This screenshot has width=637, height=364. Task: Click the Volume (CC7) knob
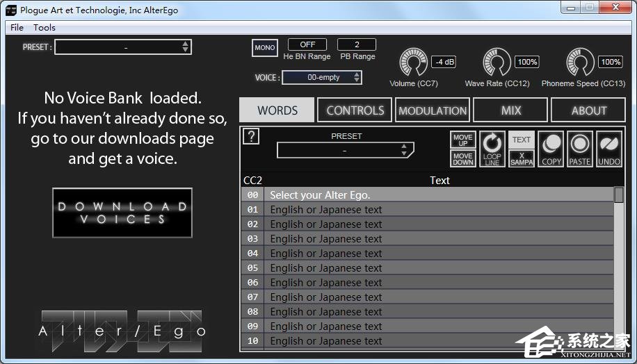413,63
